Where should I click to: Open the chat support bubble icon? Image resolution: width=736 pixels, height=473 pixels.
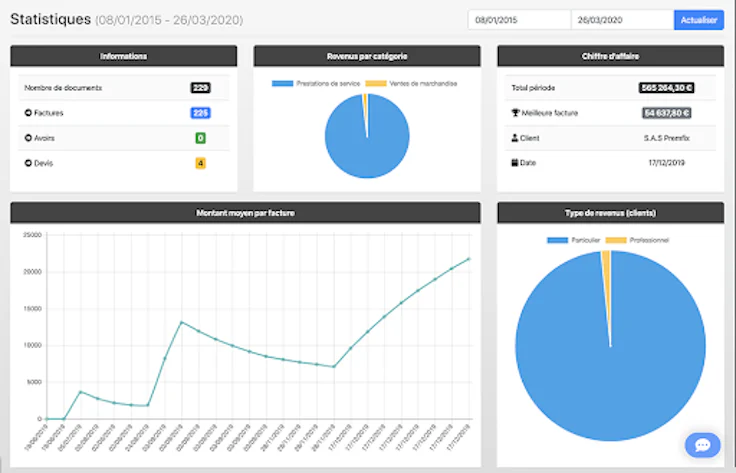tap(703, 445)
